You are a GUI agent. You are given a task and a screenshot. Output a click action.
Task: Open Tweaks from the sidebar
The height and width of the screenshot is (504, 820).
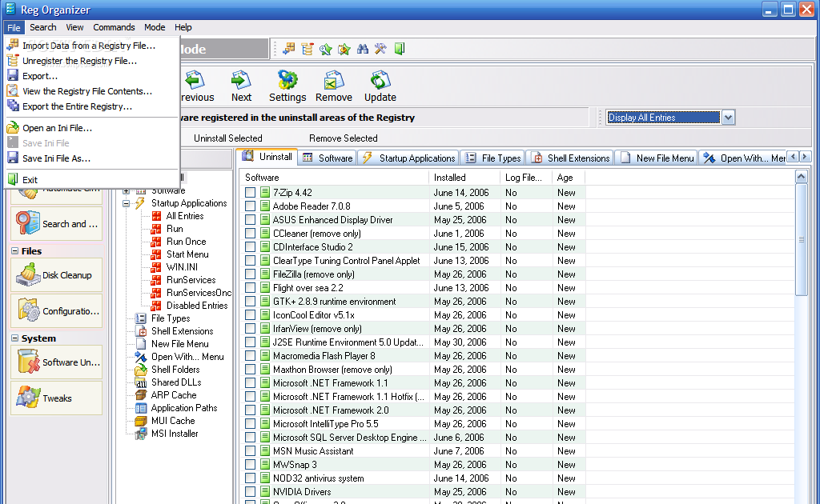pyautogui.click(x=57, y=398)
